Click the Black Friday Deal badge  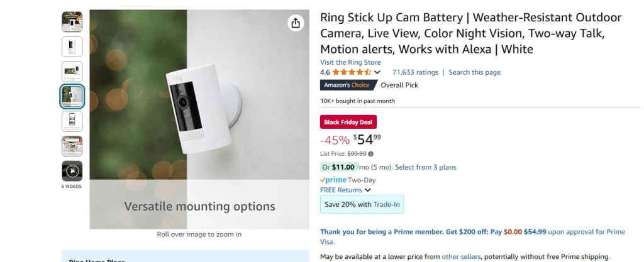pos(348,122)
